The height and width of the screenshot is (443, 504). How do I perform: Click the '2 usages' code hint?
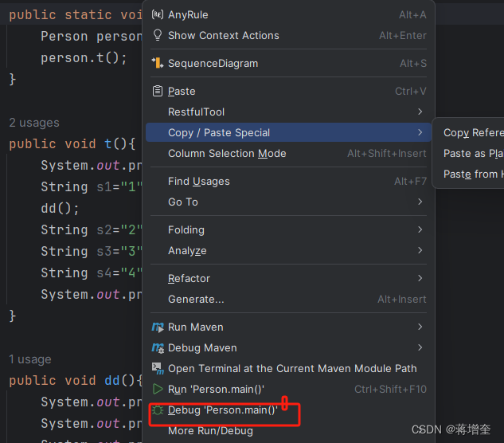click(34, 123)
